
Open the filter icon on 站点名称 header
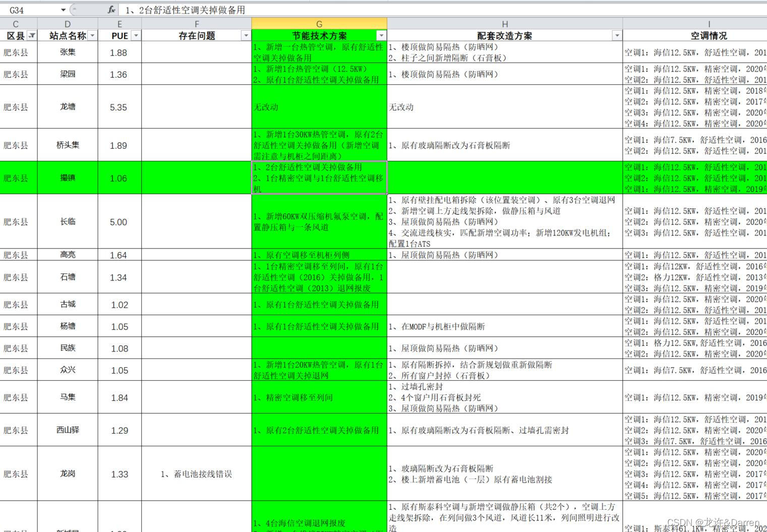pyautogui.click(x=92, y=36)
